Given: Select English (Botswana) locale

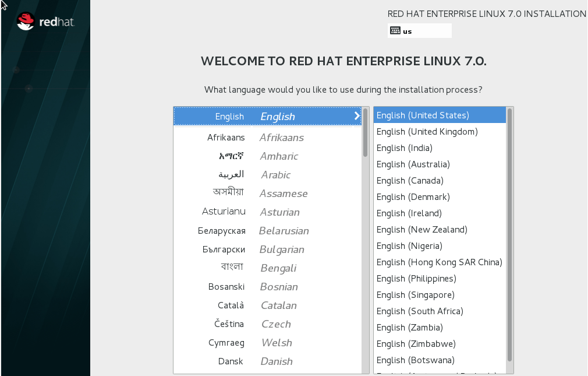Looking at the screenshot, I should (x=440, y=360).
